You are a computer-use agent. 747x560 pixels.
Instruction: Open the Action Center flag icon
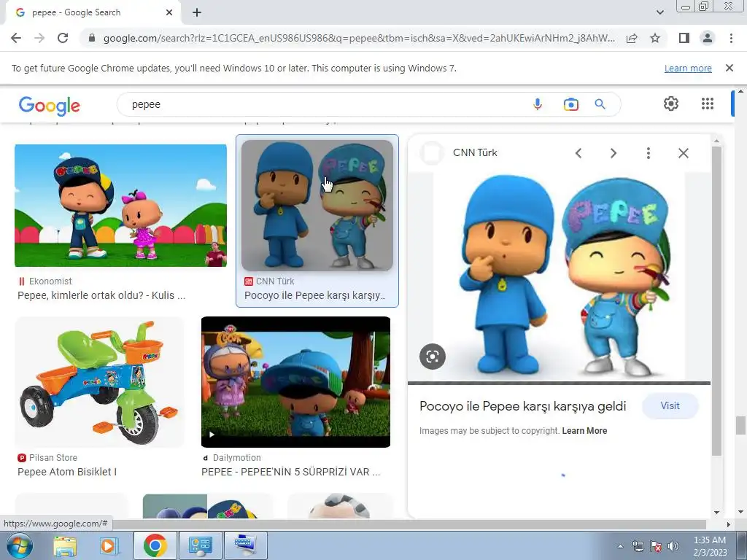[x=656, y=546]
